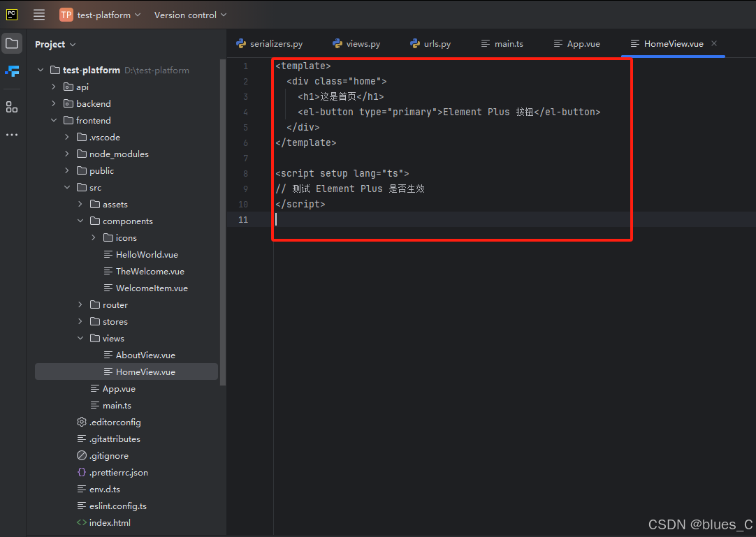Viewport: 756px width, 537px height.
Task: Expand the .vscode folder
Action: (x=67, y=138)
